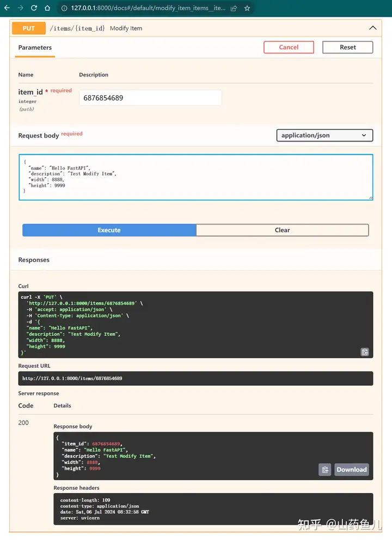The image size is (392, 541).
Task: Select "height": 9999 in the response body
Action: 81,469
